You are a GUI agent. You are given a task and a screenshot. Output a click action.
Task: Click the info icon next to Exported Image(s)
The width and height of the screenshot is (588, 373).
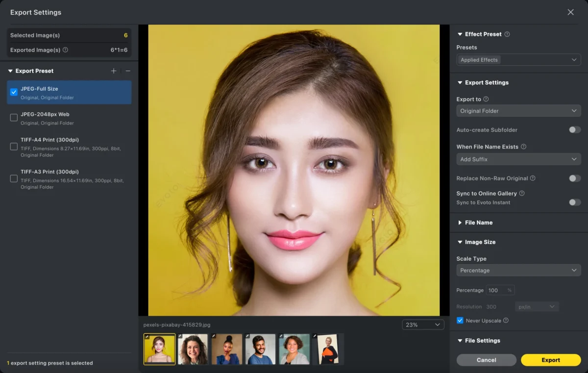(66, 50)
